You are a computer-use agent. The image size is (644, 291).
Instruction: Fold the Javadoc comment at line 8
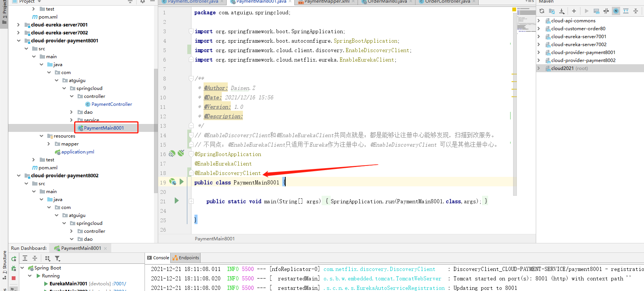point(191,78)
